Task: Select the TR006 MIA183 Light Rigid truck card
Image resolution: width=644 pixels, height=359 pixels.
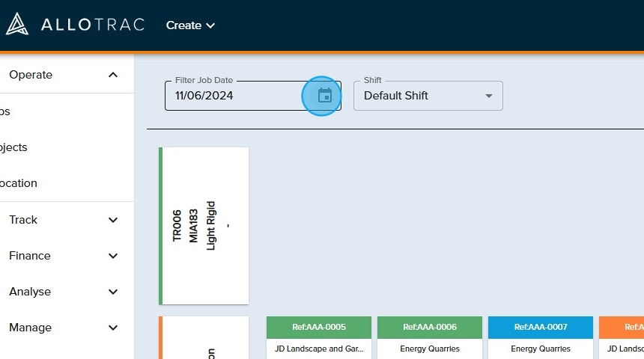Action: click(204, 226)
